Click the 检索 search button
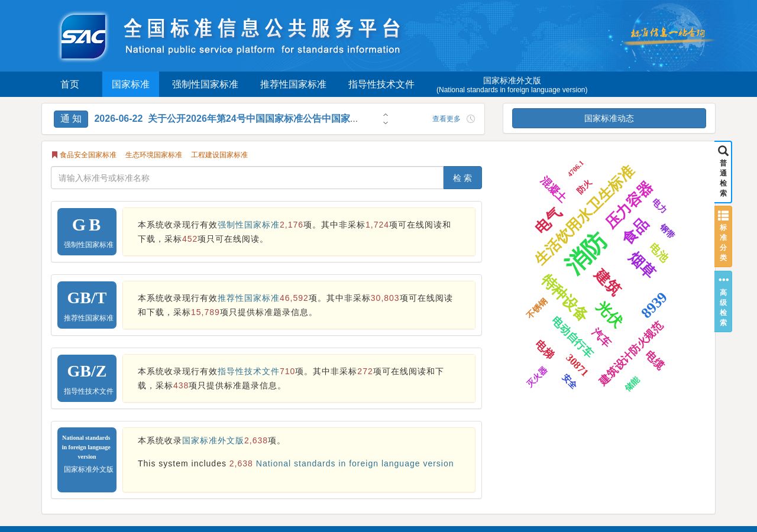 (462, 178)
